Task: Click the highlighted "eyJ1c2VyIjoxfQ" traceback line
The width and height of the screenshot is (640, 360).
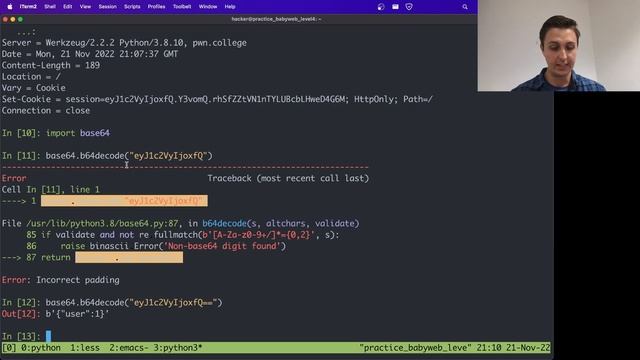Action: pyautogui.click(x=124, y=201)
